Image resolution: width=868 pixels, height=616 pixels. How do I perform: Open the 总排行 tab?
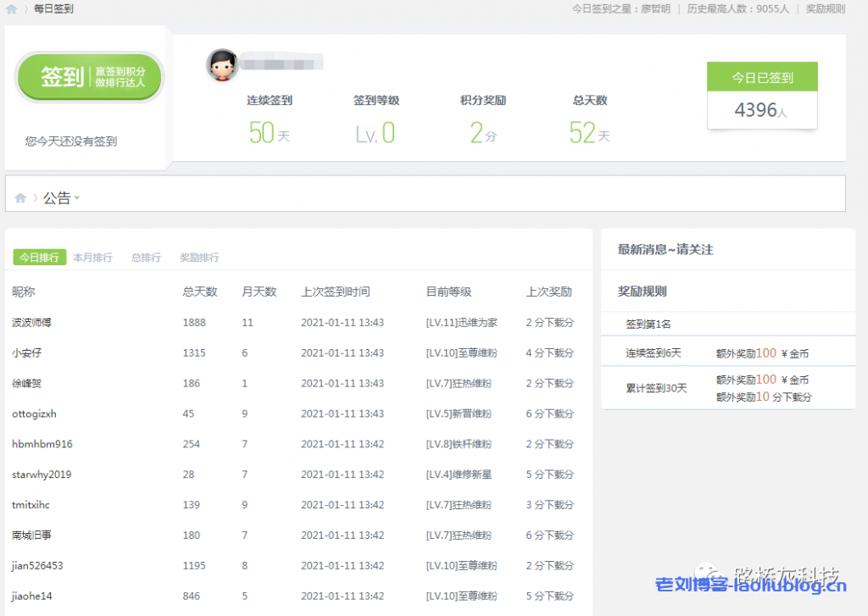click(146, 258)
